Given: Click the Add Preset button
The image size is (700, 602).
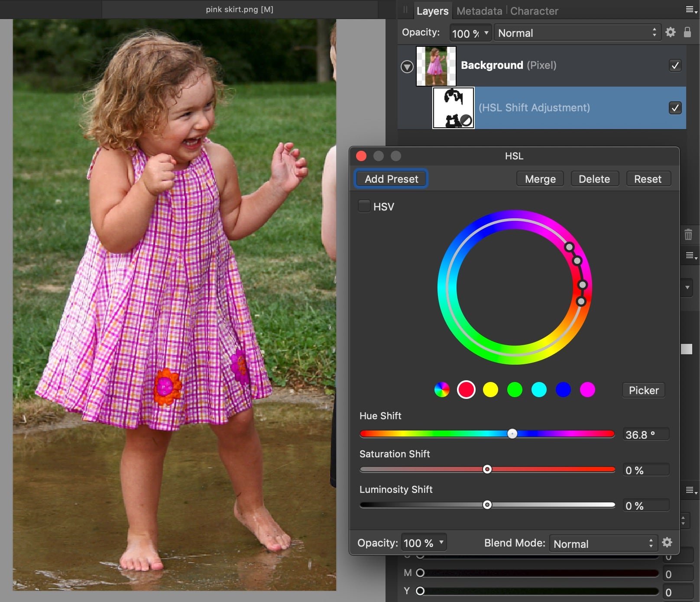Looking at the screenshot, I should pos(391,179).
